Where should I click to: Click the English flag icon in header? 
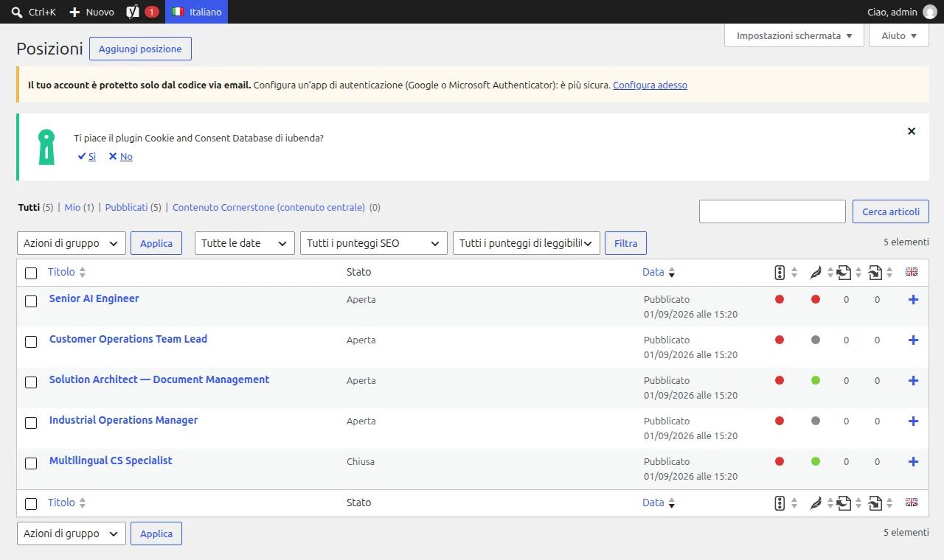(x=912, y=271)
